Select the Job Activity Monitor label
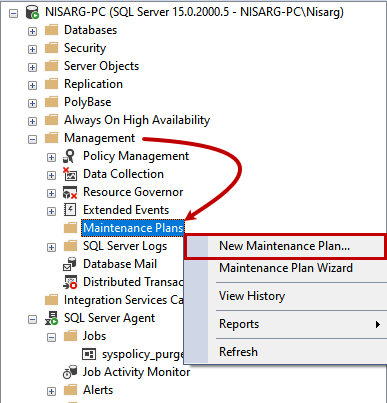 (x=136, y=372)
